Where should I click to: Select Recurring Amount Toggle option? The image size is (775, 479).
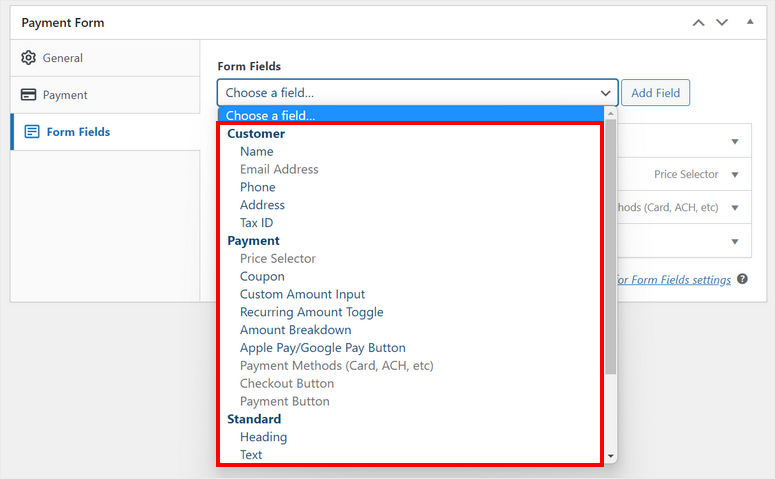[x=311, y=312]
